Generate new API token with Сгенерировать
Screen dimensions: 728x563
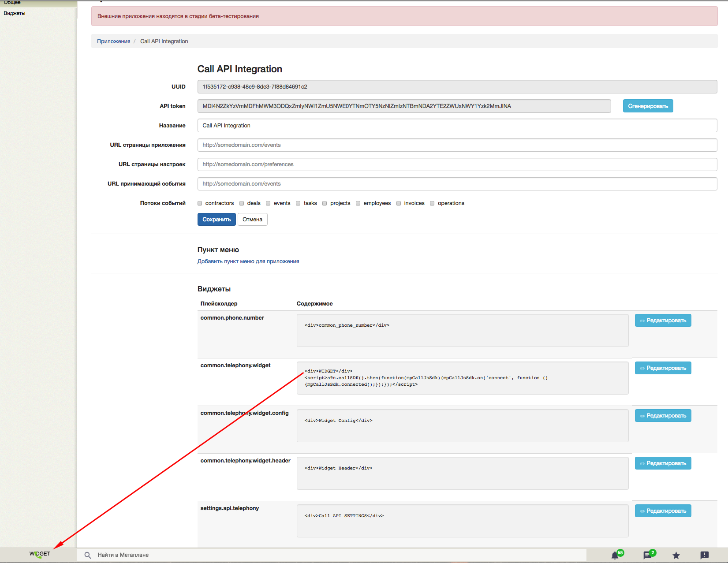point(648,106)
